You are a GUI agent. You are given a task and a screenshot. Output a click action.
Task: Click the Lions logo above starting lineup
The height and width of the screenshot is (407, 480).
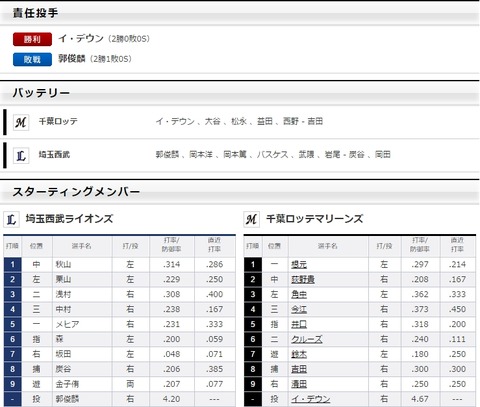click(11, 219)
